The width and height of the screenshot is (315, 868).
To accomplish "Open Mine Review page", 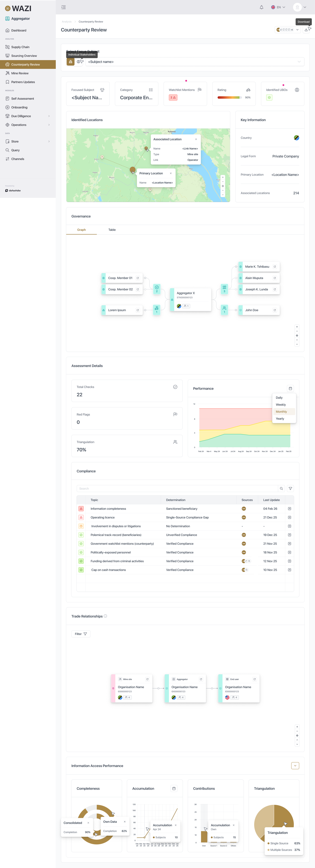I will [28, 73].
